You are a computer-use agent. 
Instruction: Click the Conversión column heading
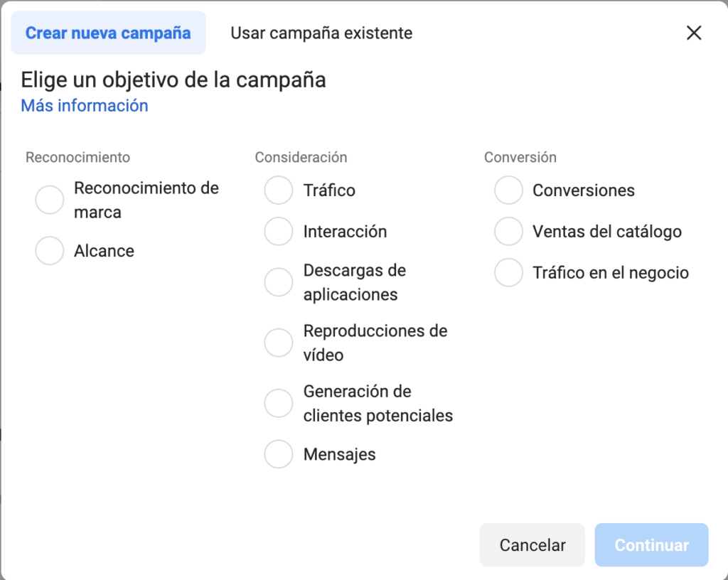click(520, 157)
